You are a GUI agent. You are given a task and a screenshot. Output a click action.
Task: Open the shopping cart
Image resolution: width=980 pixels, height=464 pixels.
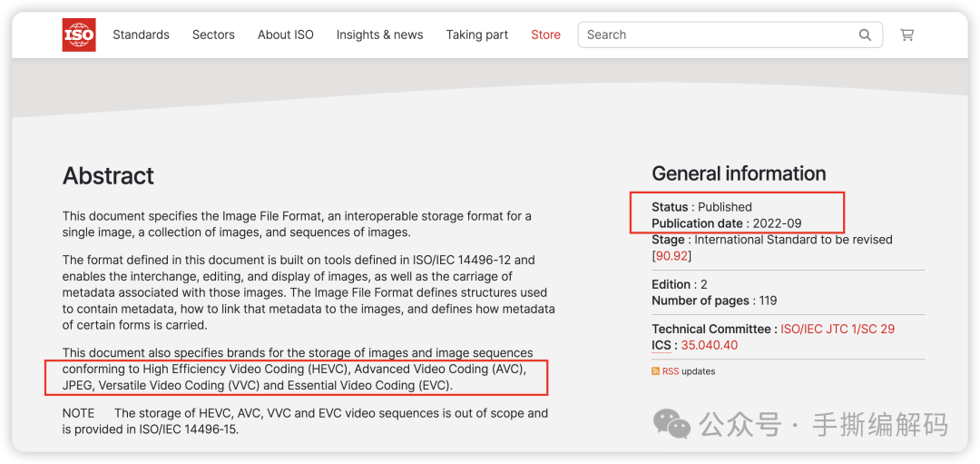tap(906, 35)
